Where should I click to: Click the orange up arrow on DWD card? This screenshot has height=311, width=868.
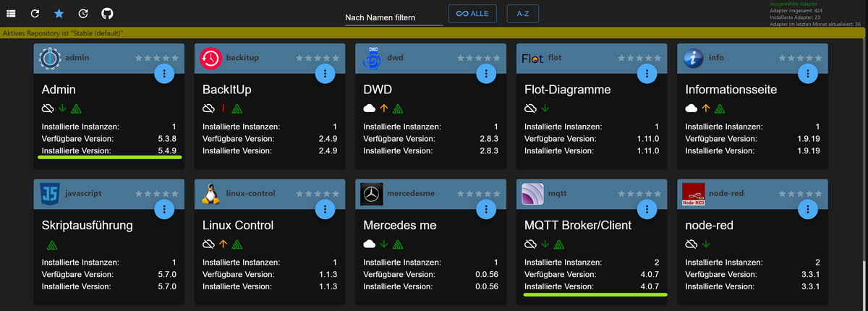384,108
